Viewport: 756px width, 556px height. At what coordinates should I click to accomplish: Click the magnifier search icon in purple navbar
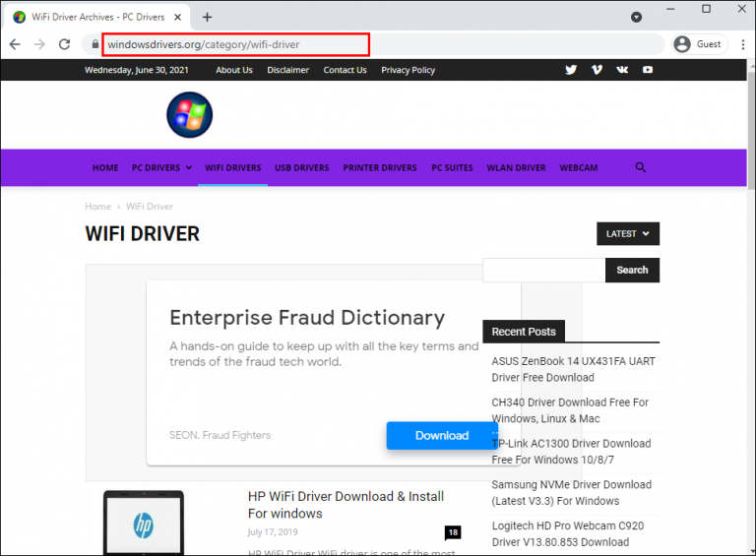[x=640, y=167]
